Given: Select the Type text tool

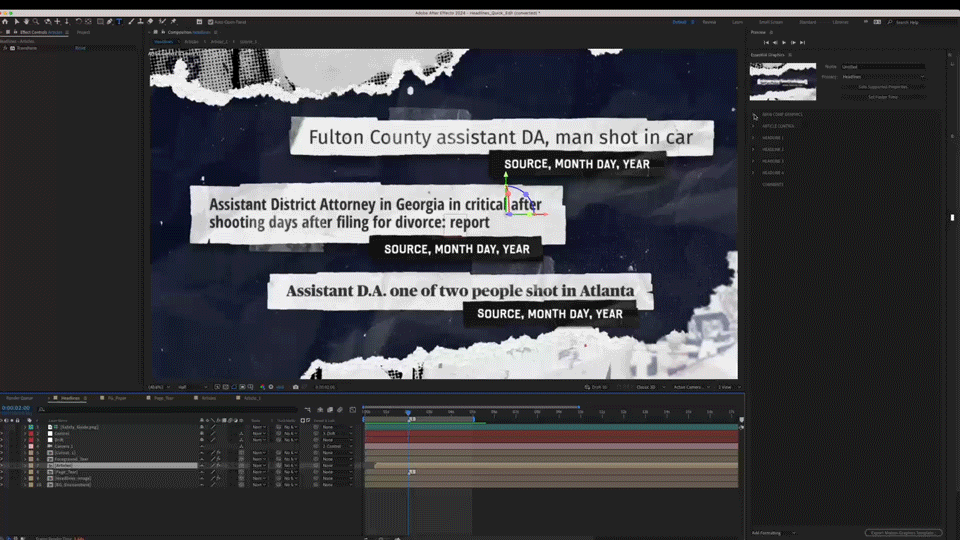Looking at the screenshot, I should pos(119,21).
